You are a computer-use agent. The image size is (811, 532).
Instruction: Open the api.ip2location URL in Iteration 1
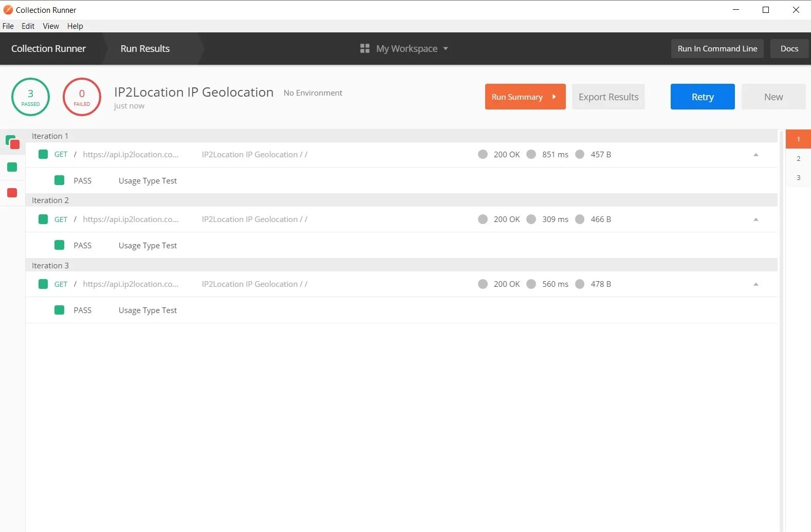[x=131, y=154]
